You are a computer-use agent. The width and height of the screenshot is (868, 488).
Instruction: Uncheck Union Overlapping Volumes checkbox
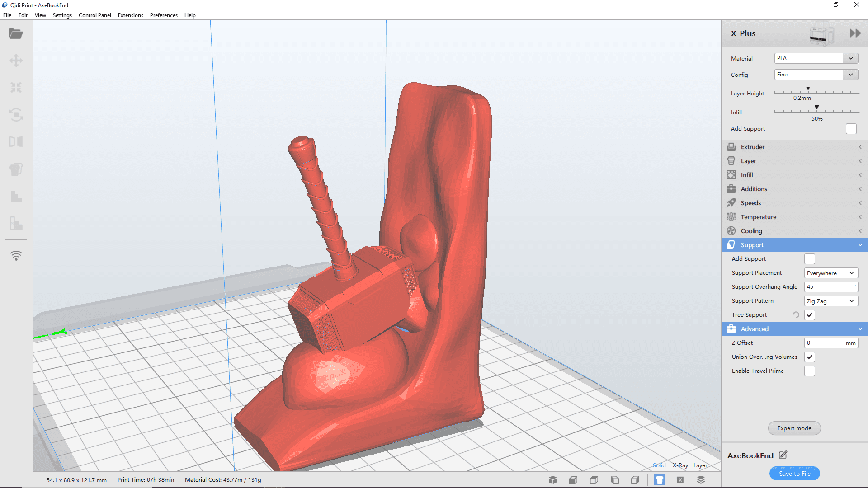809,357
